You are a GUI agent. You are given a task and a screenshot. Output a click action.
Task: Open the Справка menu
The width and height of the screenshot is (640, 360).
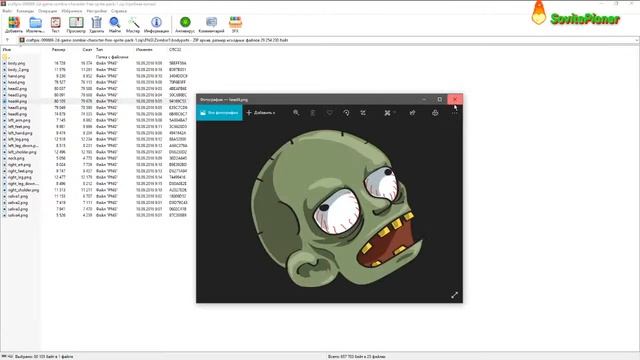(119, 11)
